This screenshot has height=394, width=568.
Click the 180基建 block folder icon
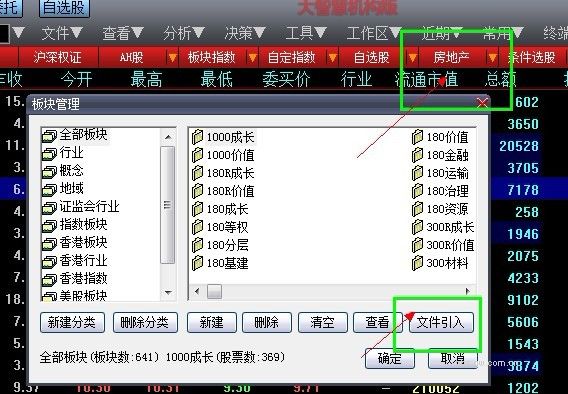pyautogui.click(x=197, y=263)
